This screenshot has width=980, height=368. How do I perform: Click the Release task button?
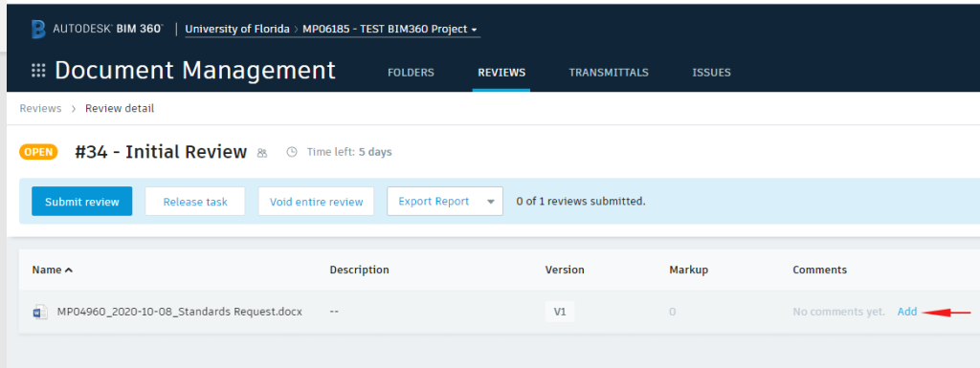click(195, 201)
